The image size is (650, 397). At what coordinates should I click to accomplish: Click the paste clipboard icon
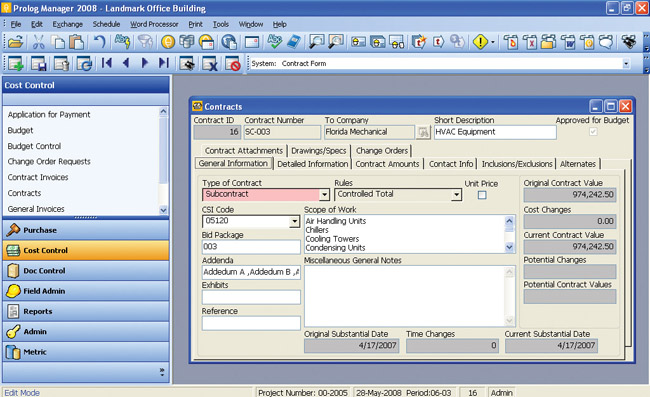coord(77,42)
